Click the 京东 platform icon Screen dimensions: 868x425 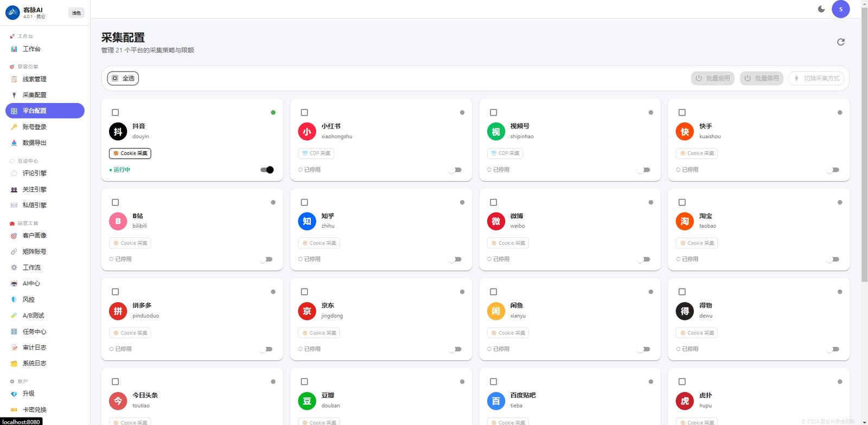(x=307, y=311)
